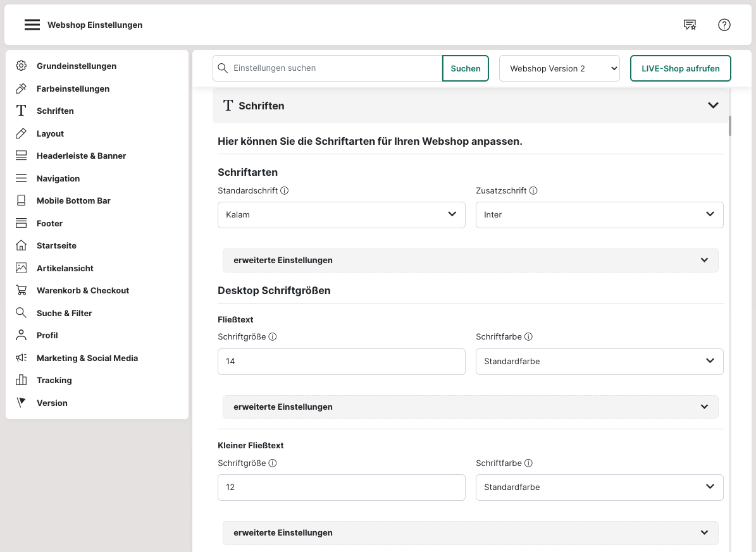The image size is (756, 552).
Task: Click the Fließtext Schriftgröße field
Action: pos(341,361)
